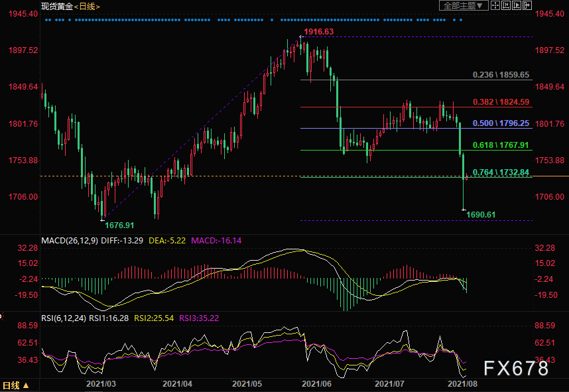The width and height of the screenshot is (569, 392).
Task: Click the RSI(6,12,24) indicator name
Action: (64, 318)
